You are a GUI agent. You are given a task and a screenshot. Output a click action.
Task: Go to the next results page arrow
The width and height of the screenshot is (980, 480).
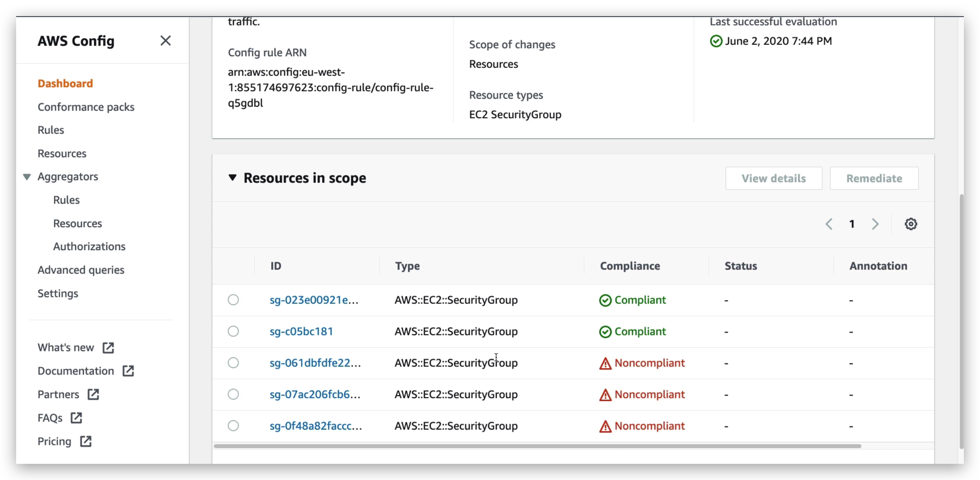(875, 223)
